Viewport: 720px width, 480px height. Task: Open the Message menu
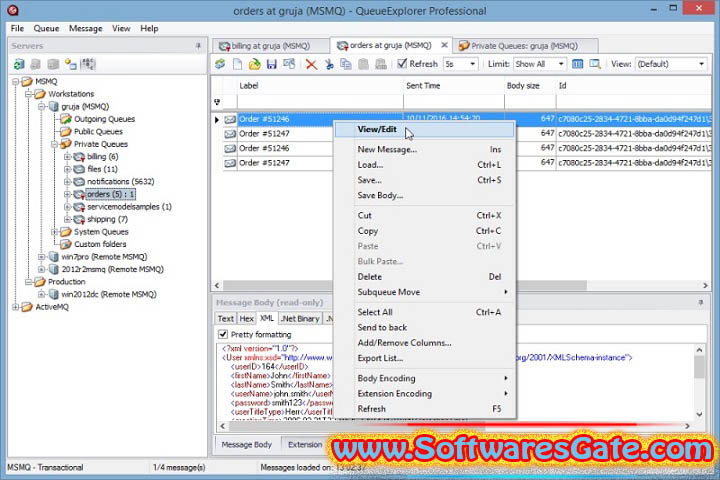[x=85, y=28]
